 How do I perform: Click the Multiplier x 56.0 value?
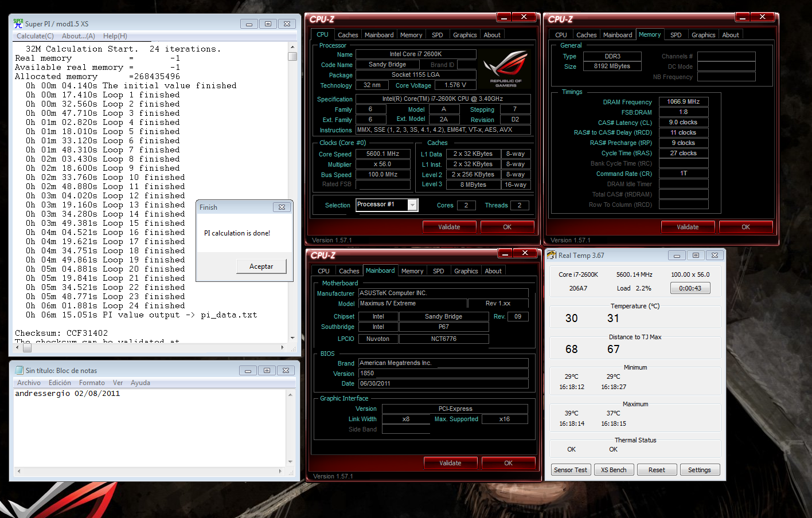tap(382, 164)
